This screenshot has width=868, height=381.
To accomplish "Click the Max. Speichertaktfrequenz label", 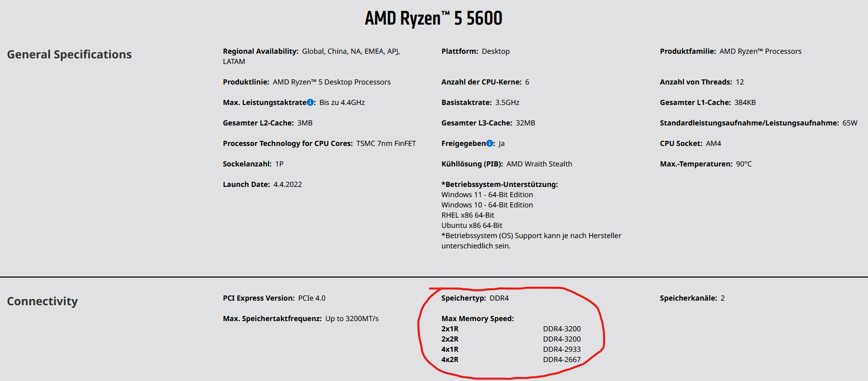I will pos(272,319).
